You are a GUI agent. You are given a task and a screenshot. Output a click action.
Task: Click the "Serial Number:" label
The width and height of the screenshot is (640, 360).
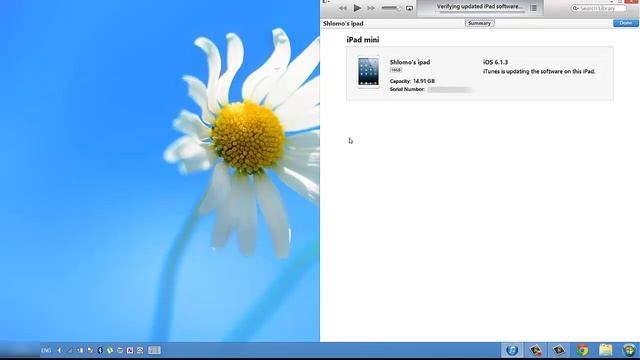tap(407, 89)
